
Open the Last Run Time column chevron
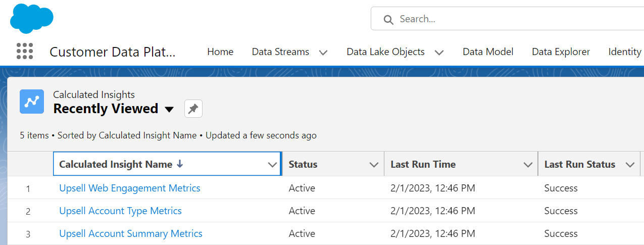tap(528, 165)
